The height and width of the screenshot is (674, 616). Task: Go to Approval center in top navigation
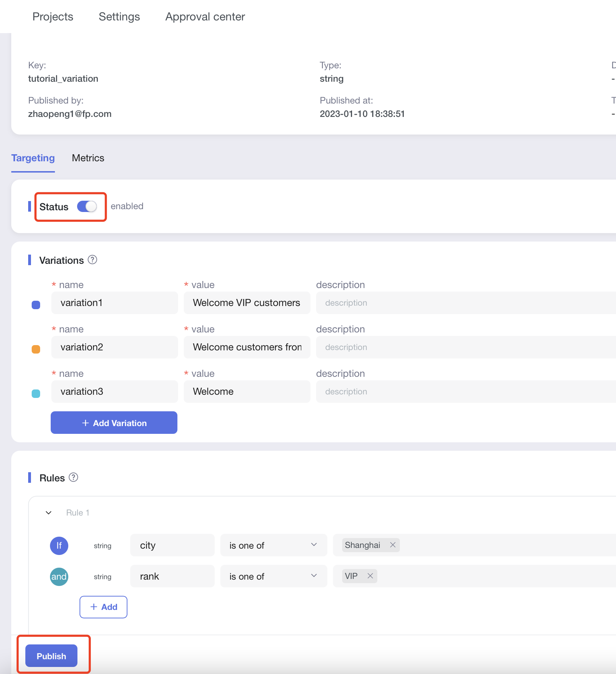click(205, 17)
